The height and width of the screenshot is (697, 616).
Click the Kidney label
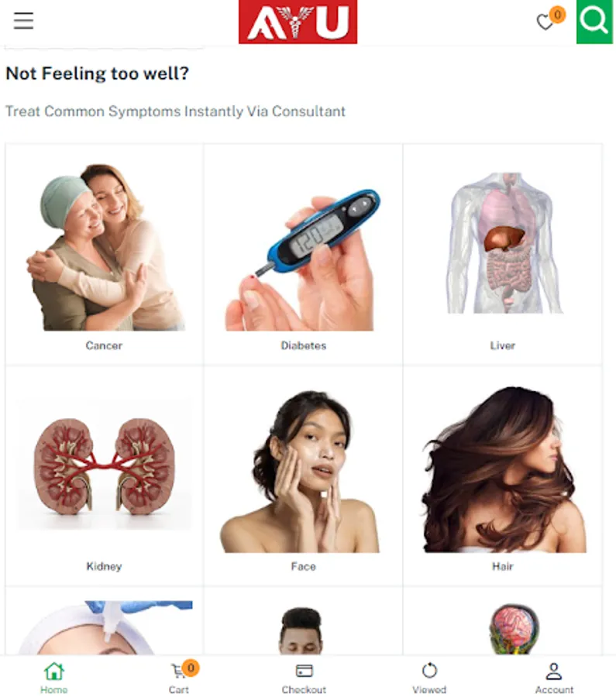104,566
